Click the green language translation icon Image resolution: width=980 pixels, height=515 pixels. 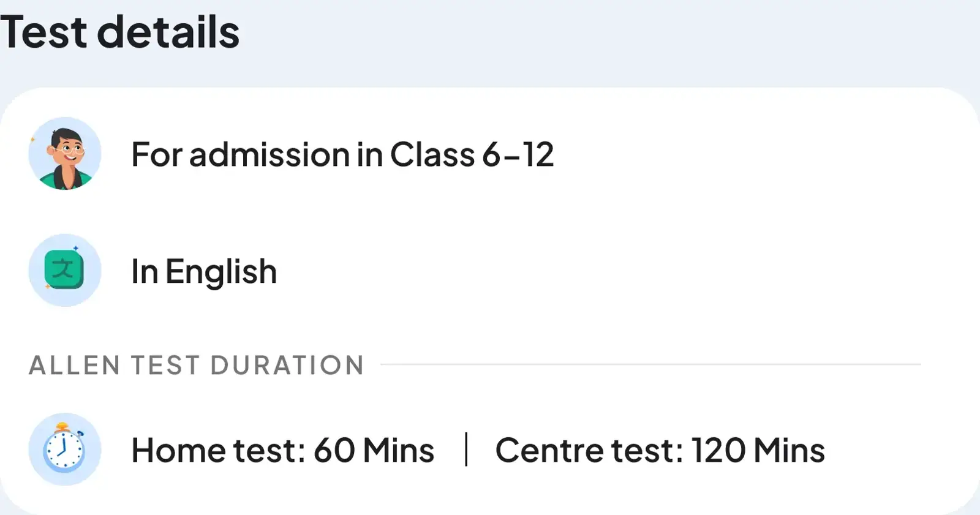pos(65,270)
